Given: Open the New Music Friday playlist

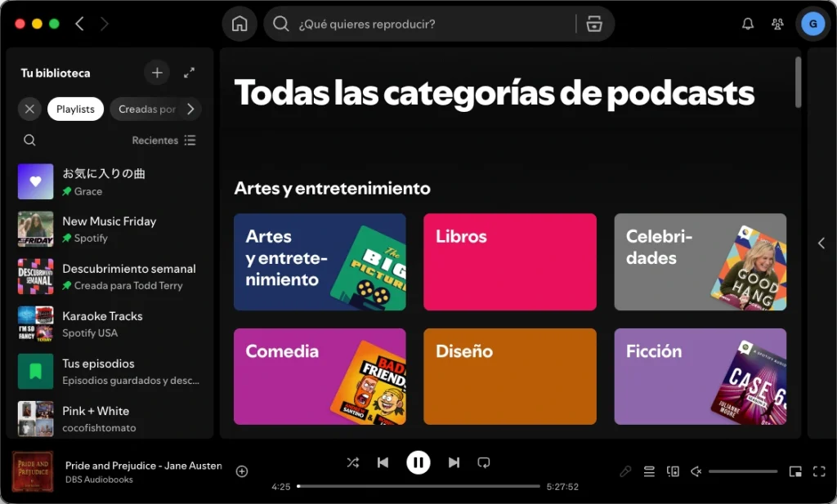Looking at the screenshot, I should (x=110, y=229).
